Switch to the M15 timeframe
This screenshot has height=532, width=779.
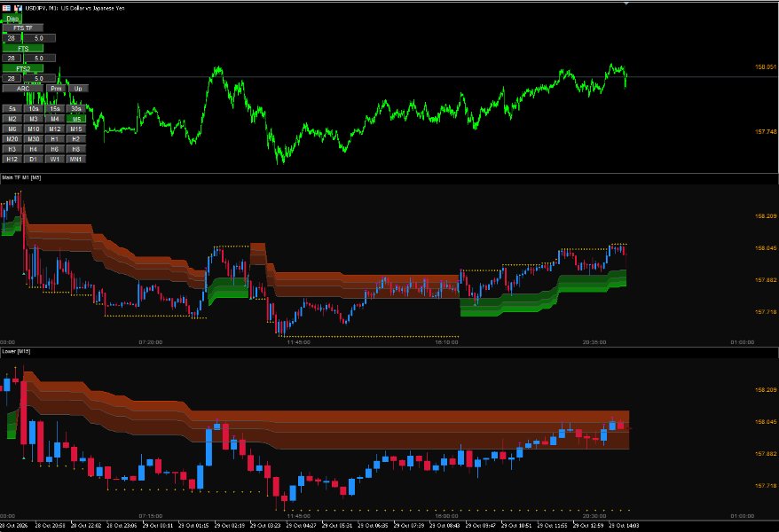click(x=76, y=129)
